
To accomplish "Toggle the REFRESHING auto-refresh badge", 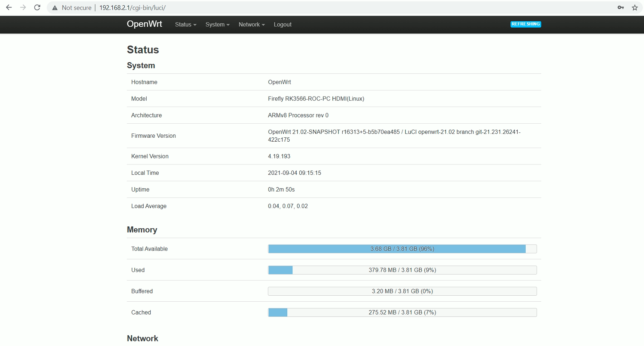I will pos(526,24).
